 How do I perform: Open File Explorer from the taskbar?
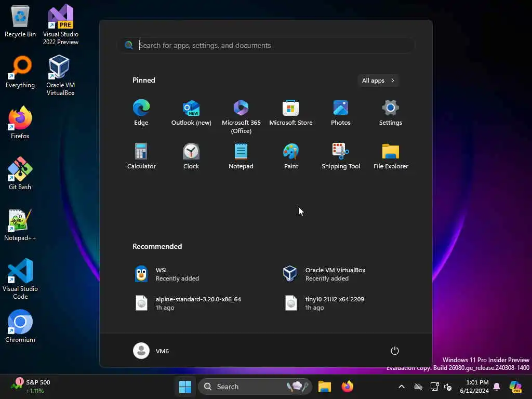click(324, 387)
